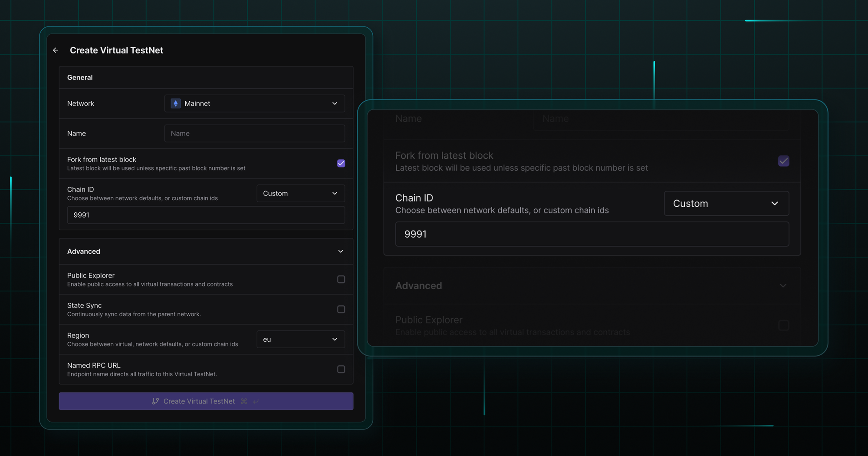Image resolution: width=868 pixels, height=456 pixels.
Task: Click the return arrow symbol on the create button
Action: [x=256, y=401]
